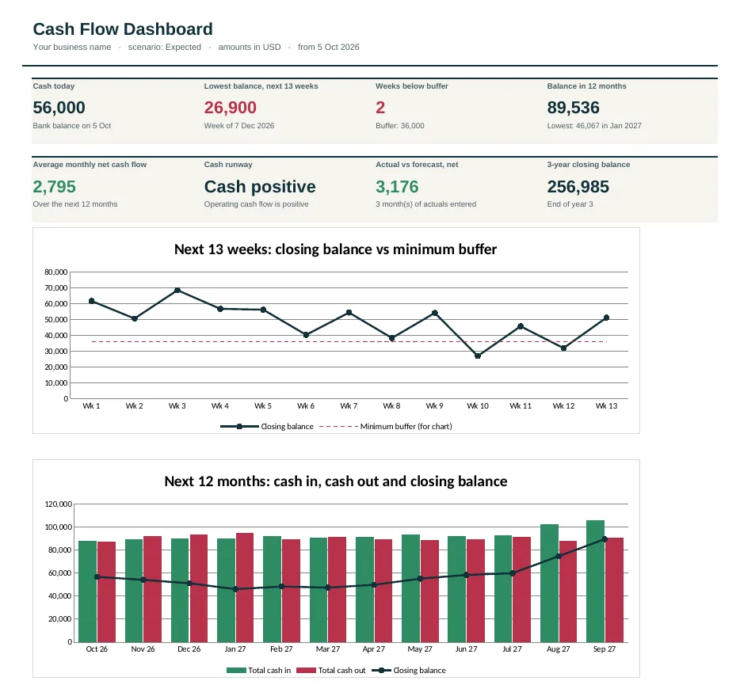Select the Balance in 12 months value 89,536

(574, 108)
